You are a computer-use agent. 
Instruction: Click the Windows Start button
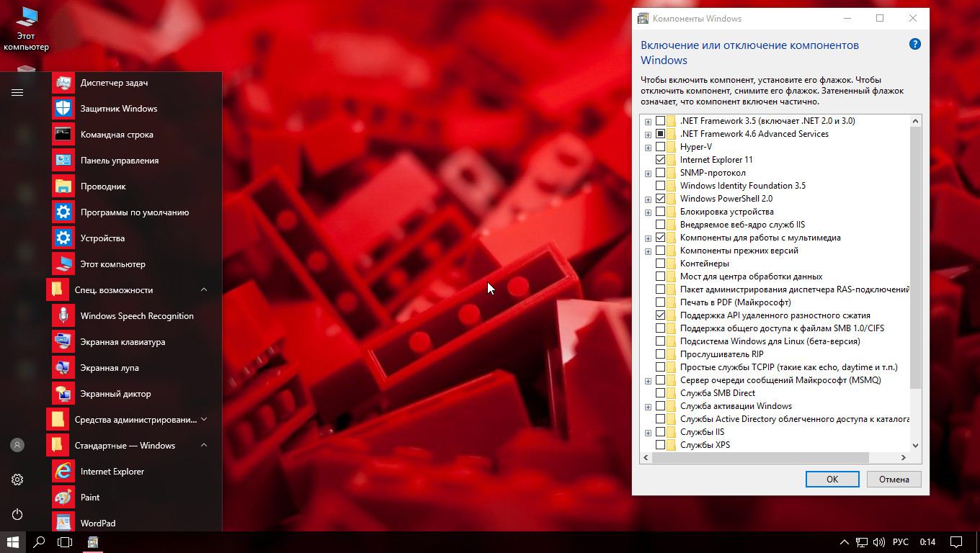13,542
